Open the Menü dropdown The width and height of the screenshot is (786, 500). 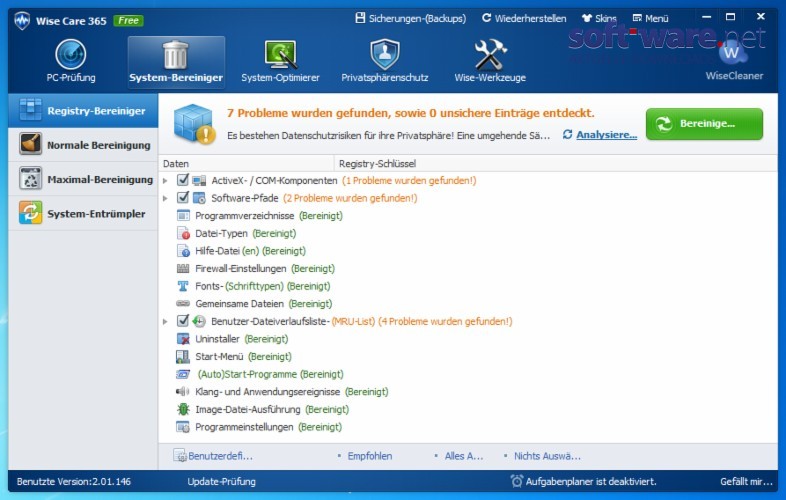(650, 19)
